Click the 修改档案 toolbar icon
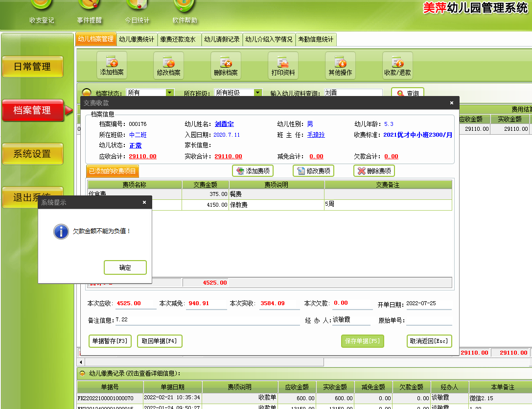 pyautogui.click(x=168, y=65)
